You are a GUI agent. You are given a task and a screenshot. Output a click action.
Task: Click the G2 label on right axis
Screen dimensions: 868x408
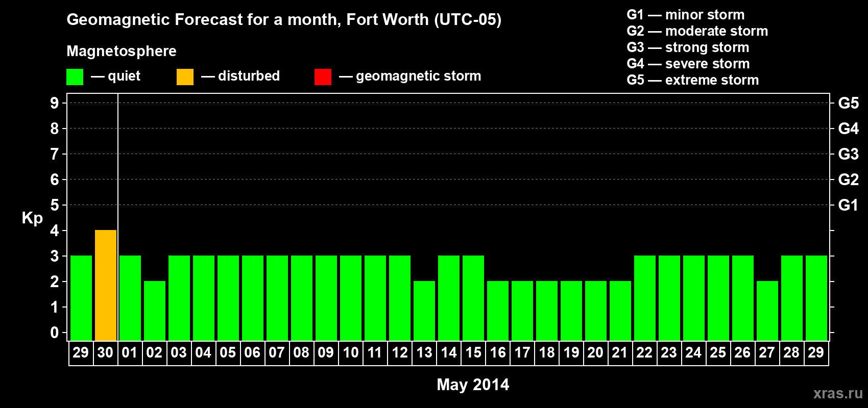849,180
